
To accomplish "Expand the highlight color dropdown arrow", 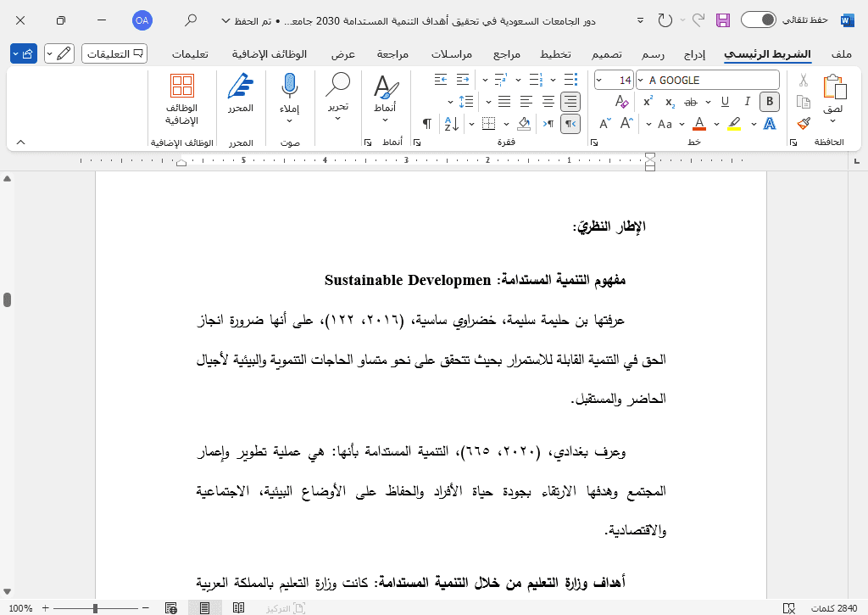I will (716, 124).
